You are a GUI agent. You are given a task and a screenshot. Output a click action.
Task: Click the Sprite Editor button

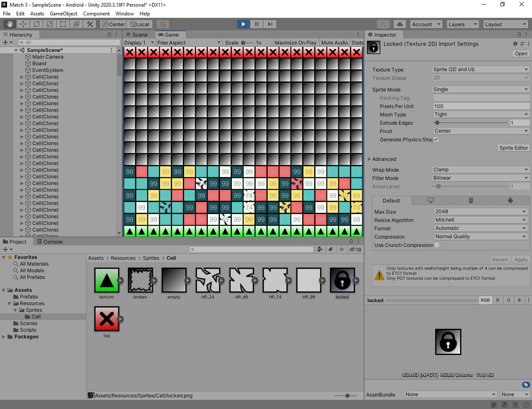pyautogui.click(x=514, y=148)
